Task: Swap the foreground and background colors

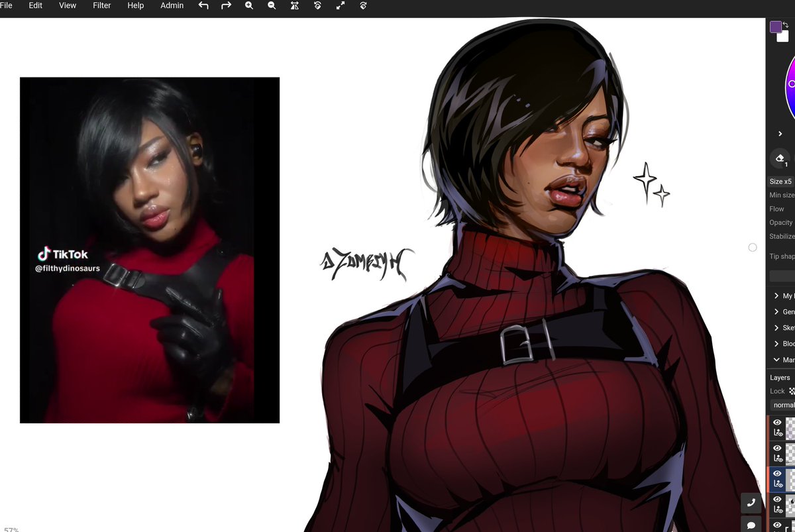Action: (786, 25)
